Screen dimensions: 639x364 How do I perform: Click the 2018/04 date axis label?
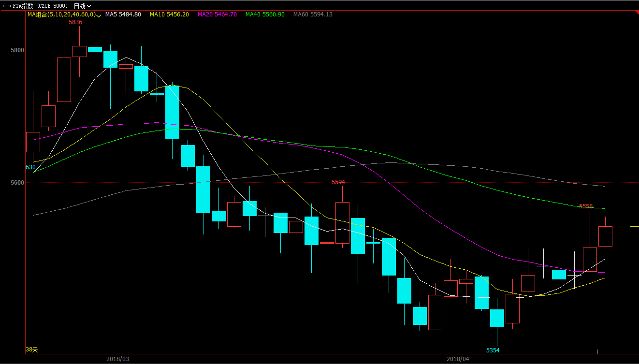tap(458, 359)
